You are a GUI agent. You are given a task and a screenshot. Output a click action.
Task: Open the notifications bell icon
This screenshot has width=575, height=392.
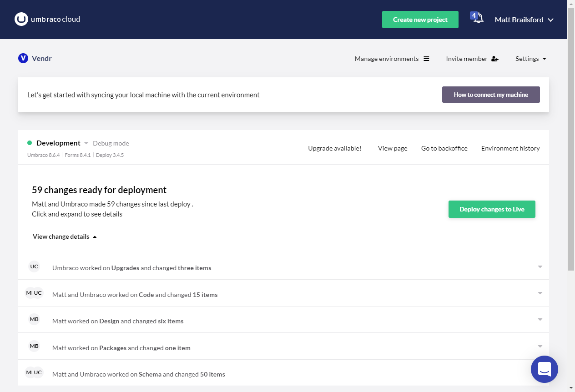pos(478,19)
